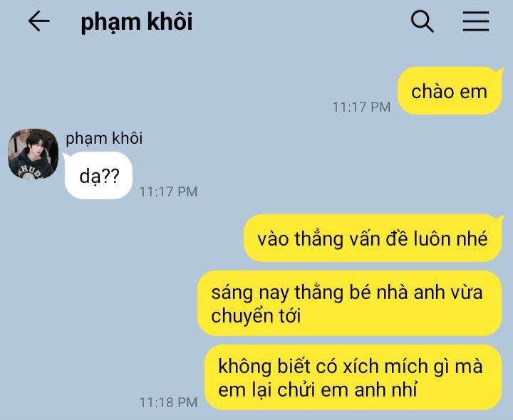Click the 11:17 PM timestamp beside "chào em"
This screenshot has height=420, width=513.
(361, 107)
